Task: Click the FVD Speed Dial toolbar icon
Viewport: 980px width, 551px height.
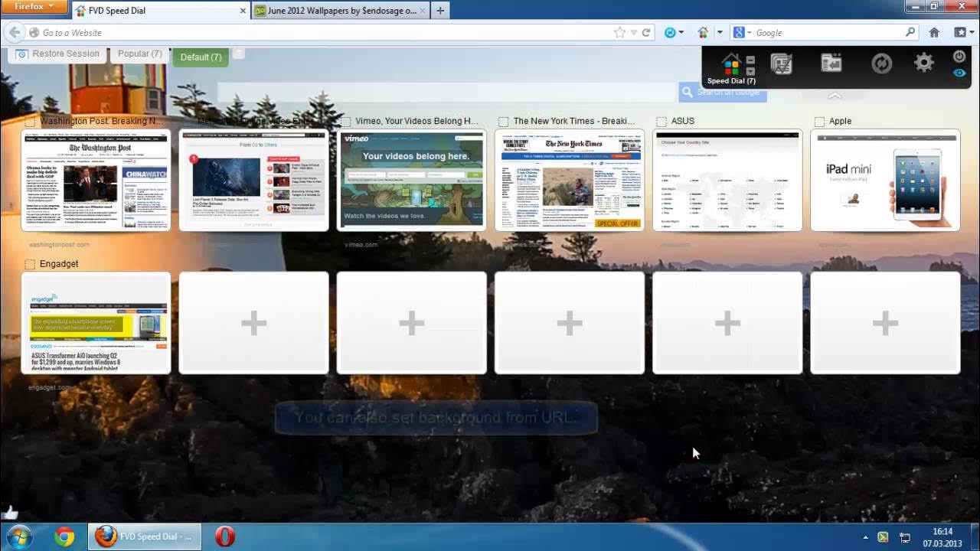Action: 703,32
